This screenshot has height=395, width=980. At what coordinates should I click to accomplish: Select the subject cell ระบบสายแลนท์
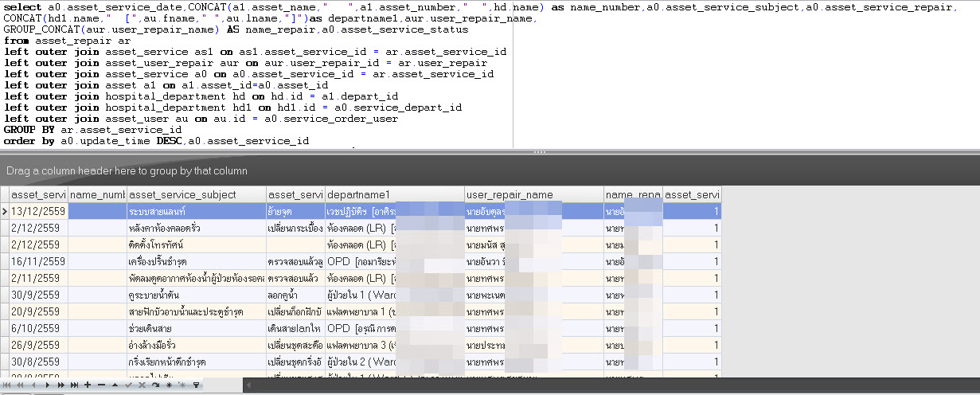(x=197, y=211)
